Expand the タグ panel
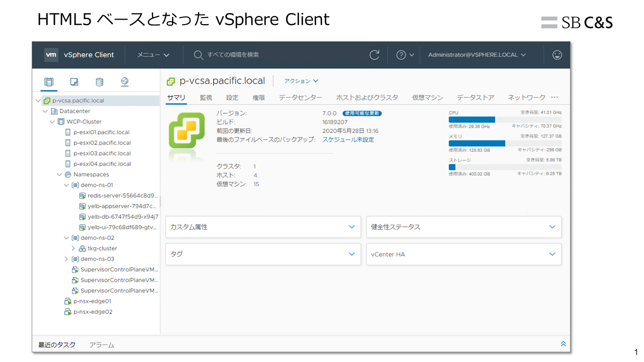 pos(263,254)
